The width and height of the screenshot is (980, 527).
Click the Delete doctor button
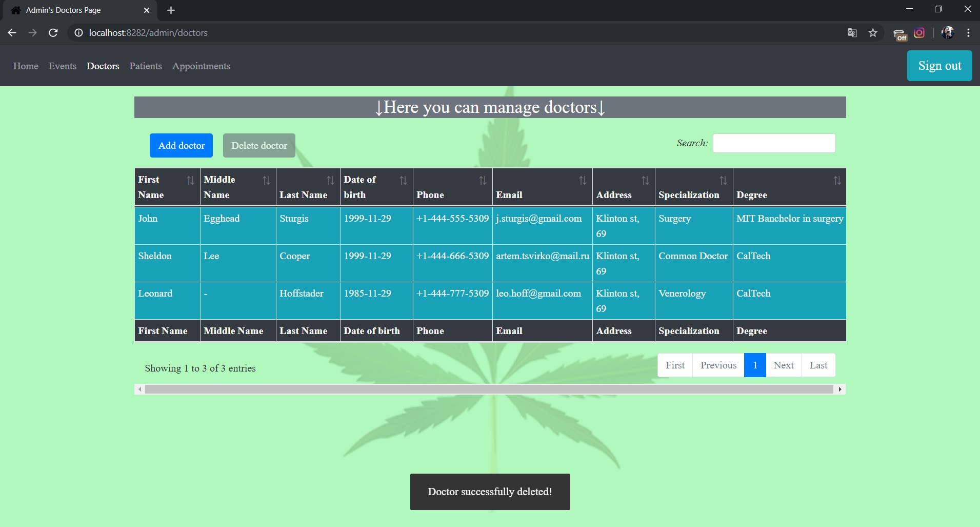coord(259,146)
